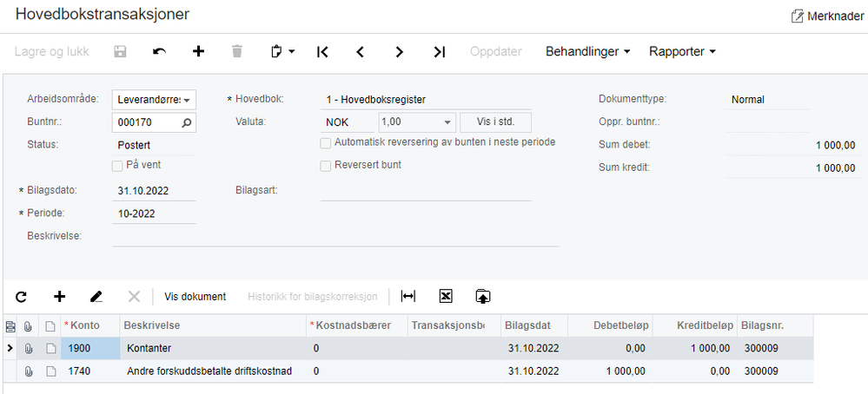Click the Vis i std. button
The width and height of the screenshot is (868, 394).
495,122
